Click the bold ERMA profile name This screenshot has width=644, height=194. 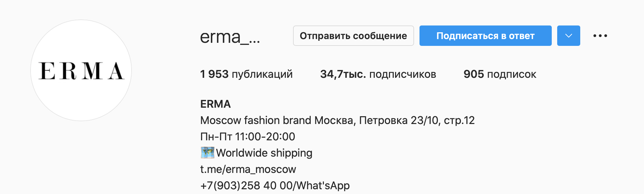click(x=215, y=104)
